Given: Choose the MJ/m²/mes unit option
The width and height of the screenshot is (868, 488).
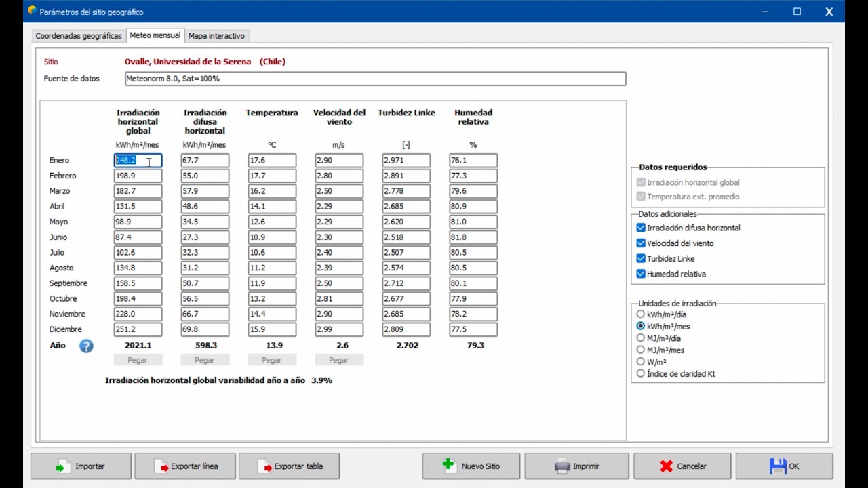Looking at the screenshot, I should pyautogui.click(x=641, y=350).
